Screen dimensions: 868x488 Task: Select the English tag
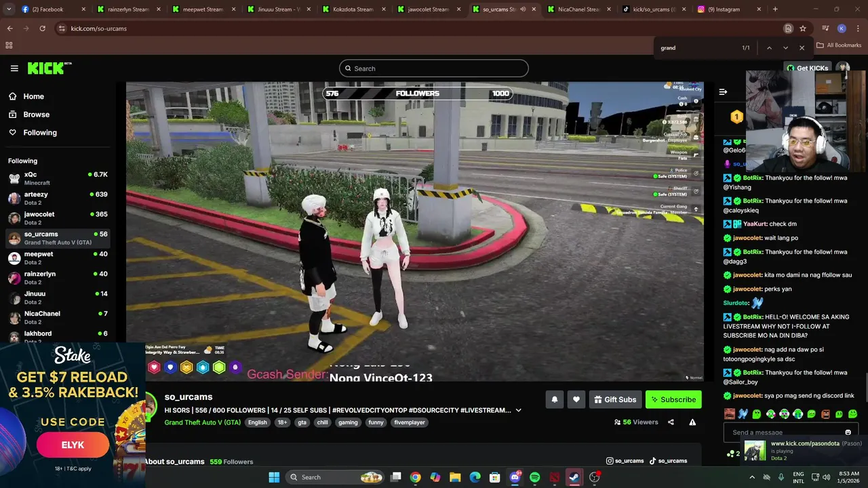[x=257, y=422]
